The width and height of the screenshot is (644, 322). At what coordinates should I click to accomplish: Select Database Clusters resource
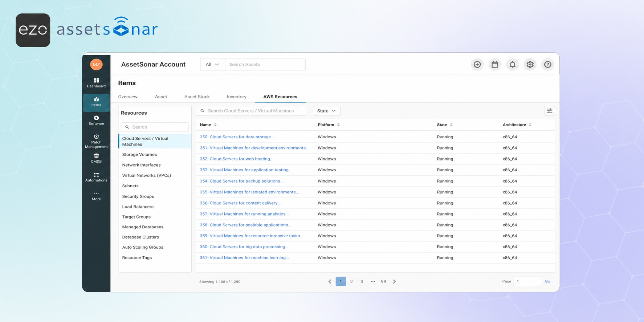coord(140,237)
